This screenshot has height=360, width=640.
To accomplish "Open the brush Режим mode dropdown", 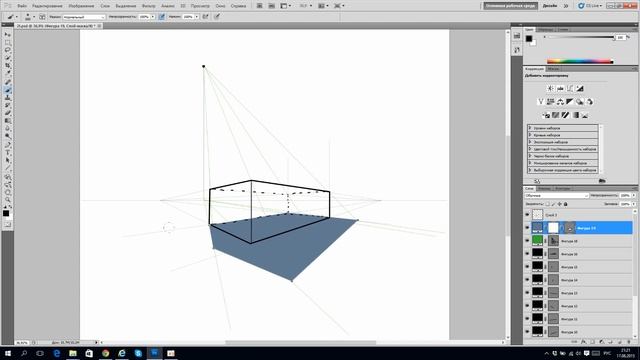I will tap(84, 17).
